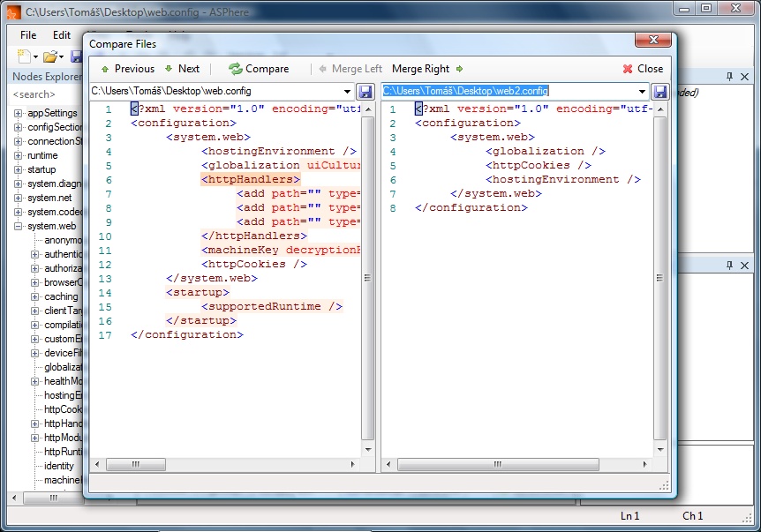Click the Close button in compare toolbar
The width and height of the screenshot is (761, 532).
tap(643, 69)
